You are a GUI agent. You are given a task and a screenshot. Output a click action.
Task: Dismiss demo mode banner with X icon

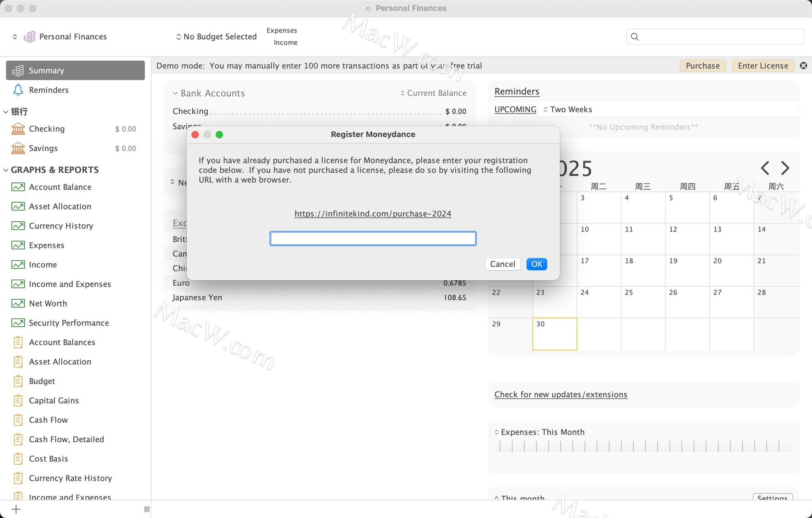coord(804,66)
